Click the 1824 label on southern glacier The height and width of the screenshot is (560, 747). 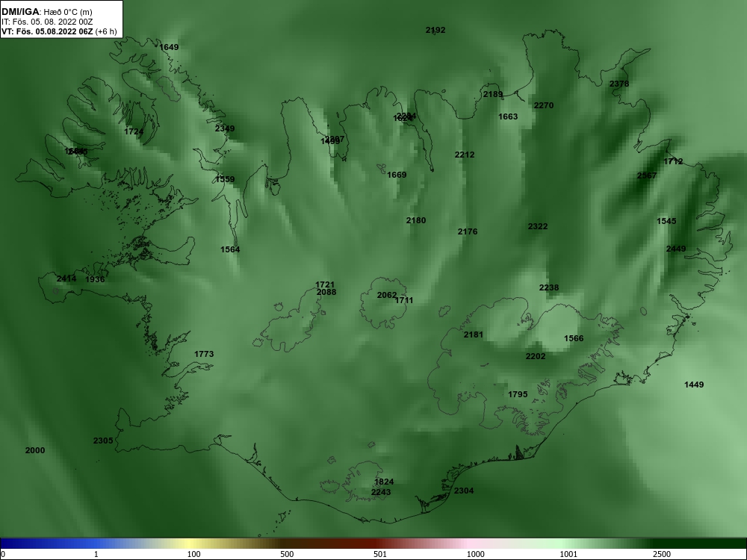[384, 482]
